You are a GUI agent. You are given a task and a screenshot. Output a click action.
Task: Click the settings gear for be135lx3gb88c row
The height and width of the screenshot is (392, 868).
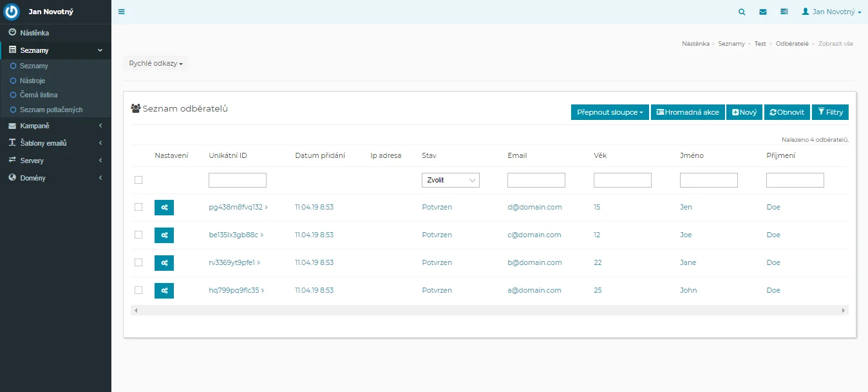pyautogui.click(x=164, y=235)
